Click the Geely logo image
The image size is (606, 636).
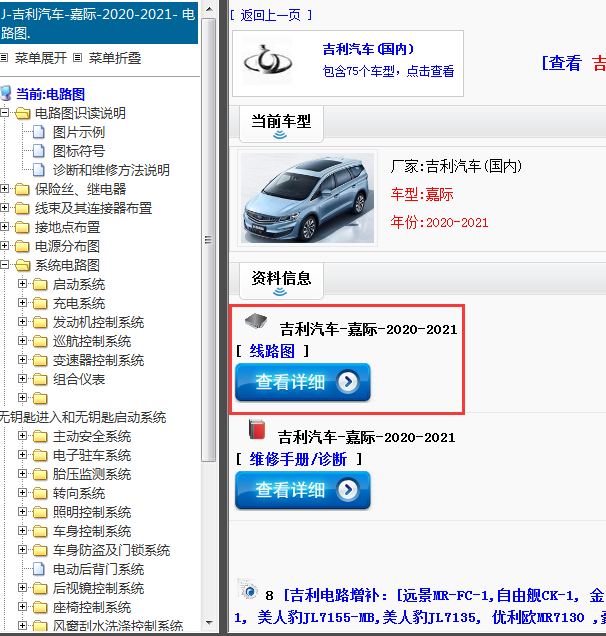267,61
